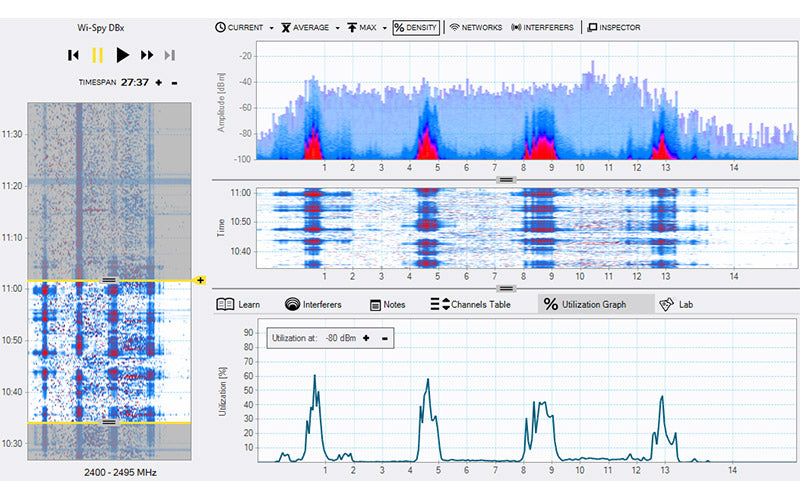
Task: Toggle the Networks overlay
Action: click(475, 27)
